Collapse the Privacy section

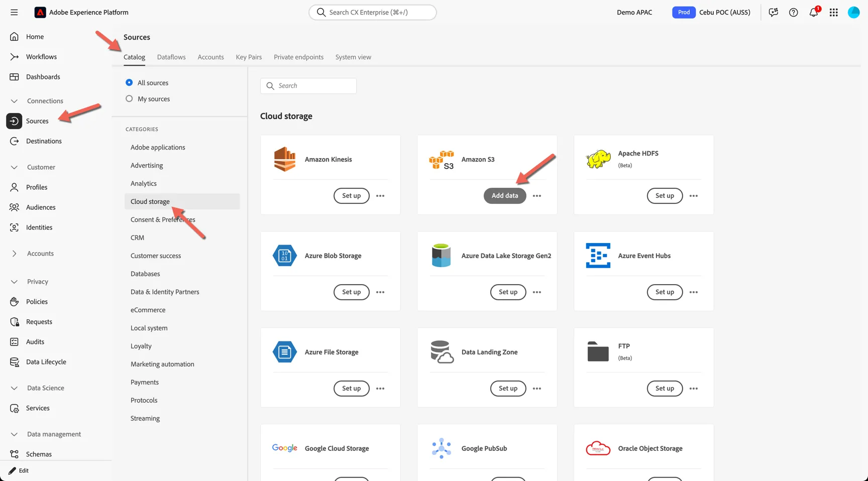click(14, 282)
